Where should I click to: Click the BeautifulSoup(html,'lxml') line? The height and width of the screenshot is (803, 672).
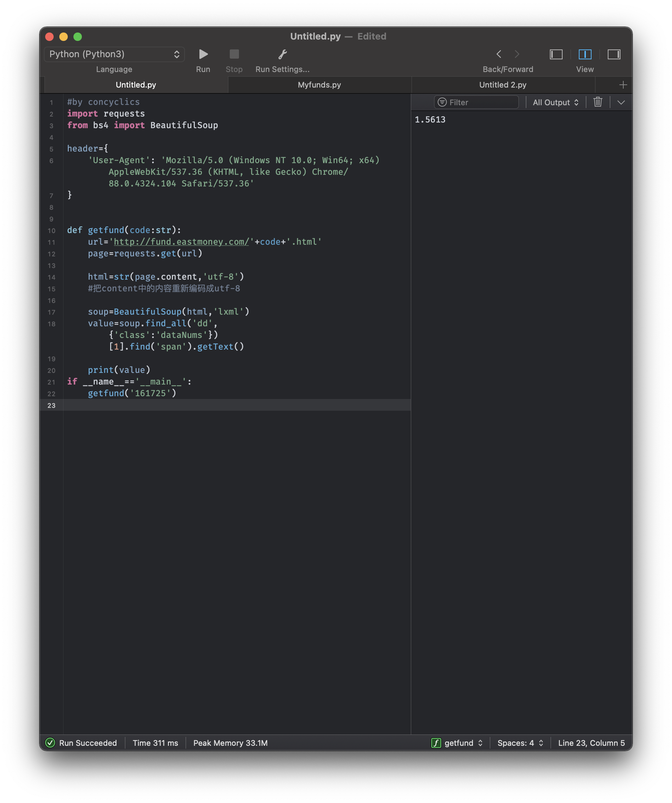169,312
